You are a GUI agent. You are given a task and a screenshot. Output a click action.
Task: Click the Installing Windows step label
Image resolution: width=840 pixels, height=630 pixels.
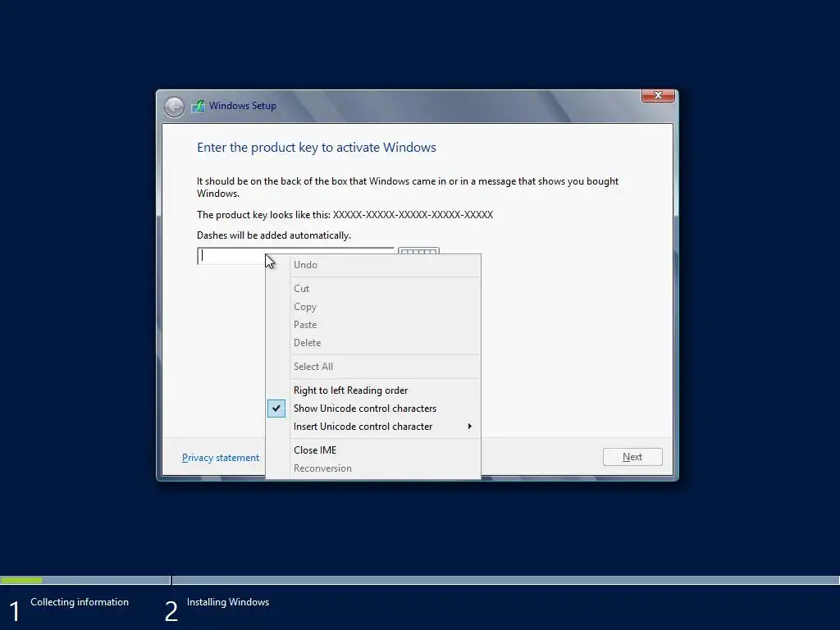(x=228, y=602)
